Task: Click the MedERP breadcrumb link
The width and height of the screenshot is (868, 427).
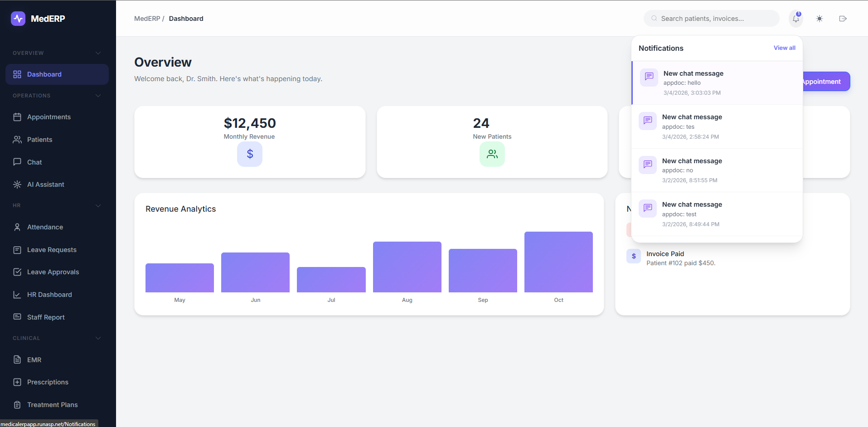Action: [x=147, y=19]
